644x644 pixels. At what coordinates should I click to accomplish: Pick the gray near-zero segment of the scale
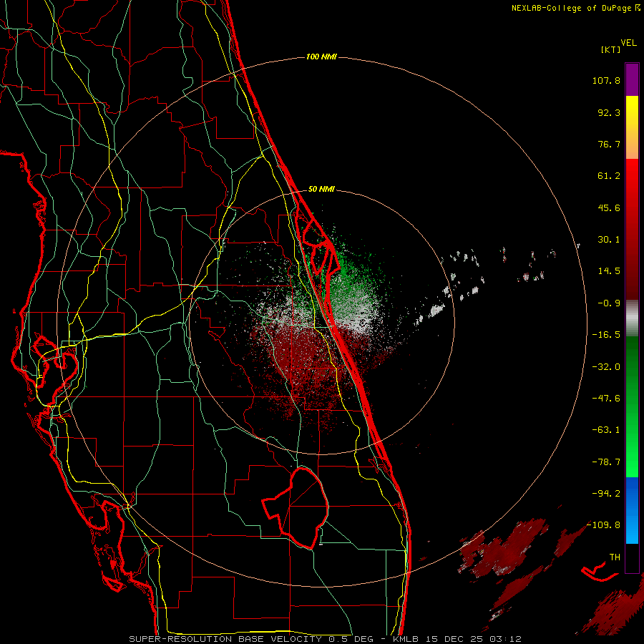click(x=632, y=318)
